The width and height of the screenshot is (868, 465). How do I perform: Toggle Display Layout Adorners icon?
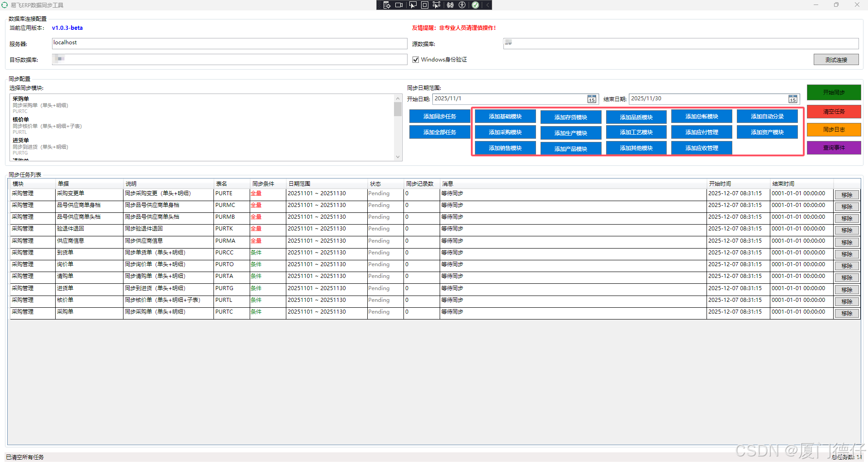point(425,5)
